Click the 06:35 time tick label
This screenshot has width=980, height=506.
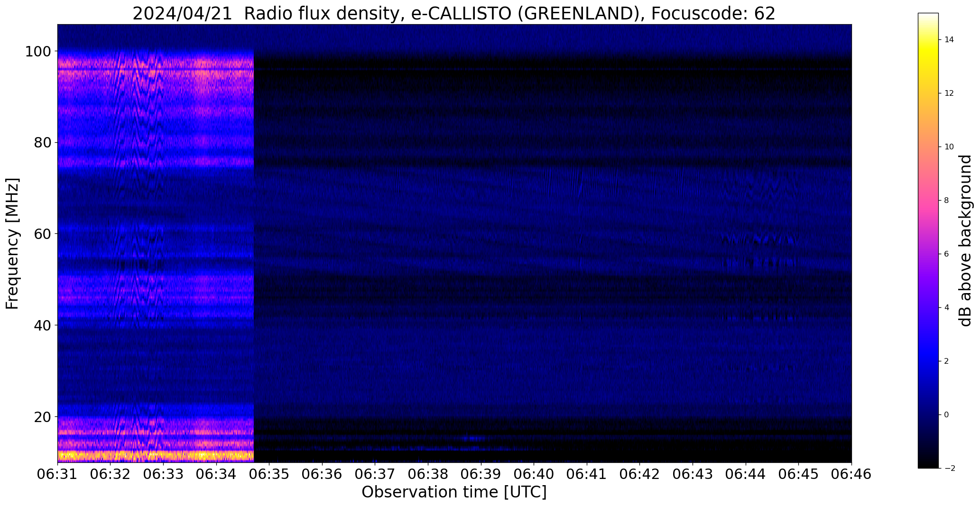tap(269, 475)
